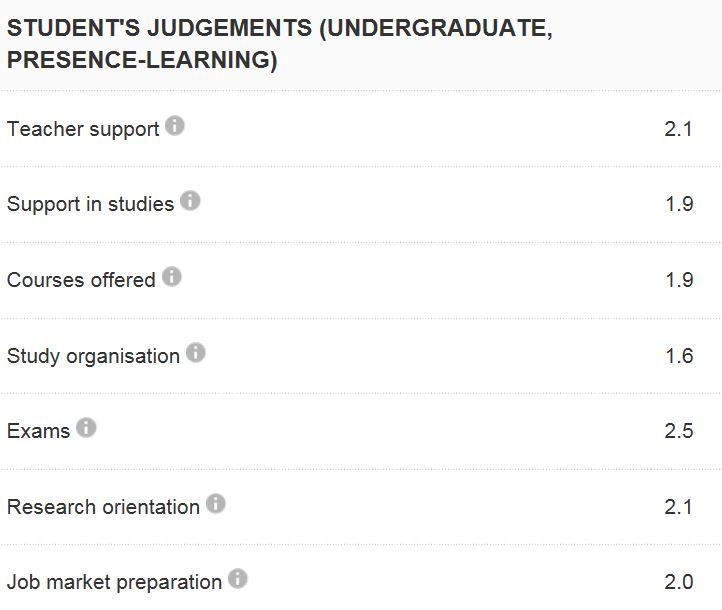The width and height of the screenshot is (722, 610).
Task: Click info icon next to Teacher support
Action: coord(175,126)
